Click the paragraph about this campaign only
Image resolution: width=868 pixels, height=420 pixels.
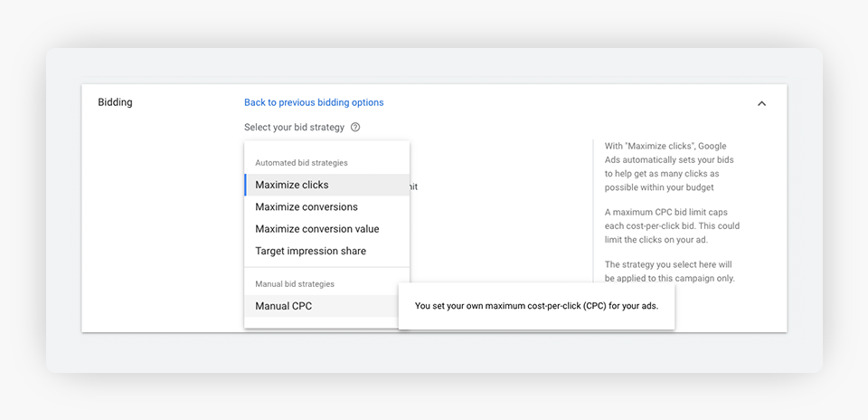click(671, 271)
